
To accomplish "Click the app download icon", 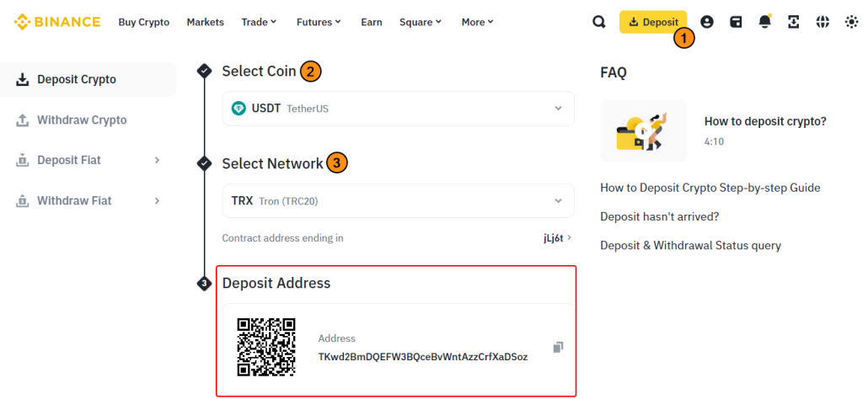I will pos(793,22).
